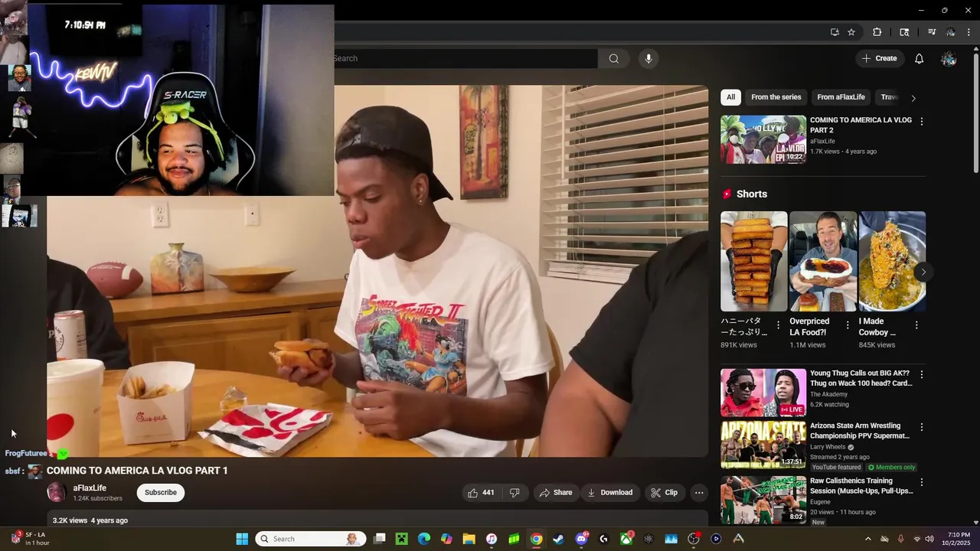Open Chrome extensions puzzle icon
Screen dimensions: 980x551
[x=877, y=32]
